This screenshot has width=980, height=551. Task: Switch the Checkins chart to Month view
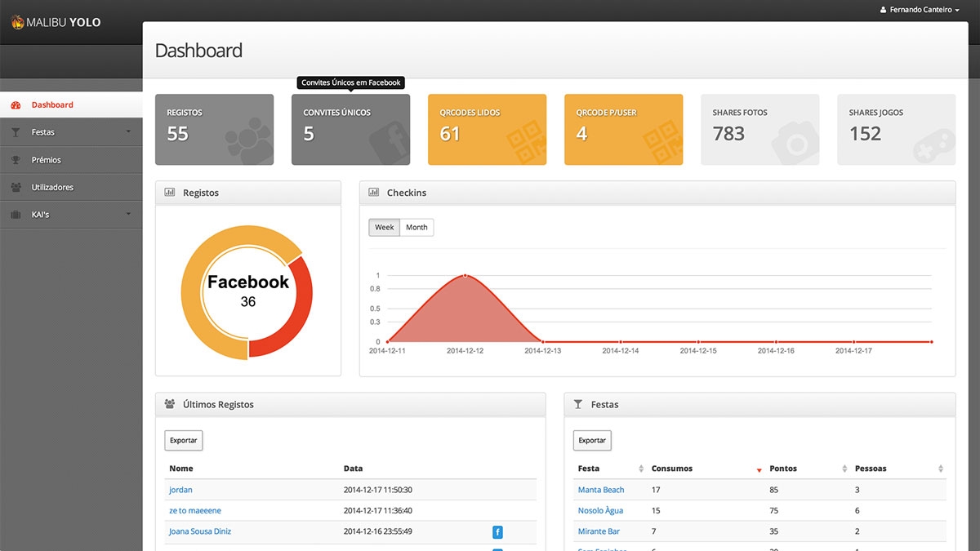point(416,228)
